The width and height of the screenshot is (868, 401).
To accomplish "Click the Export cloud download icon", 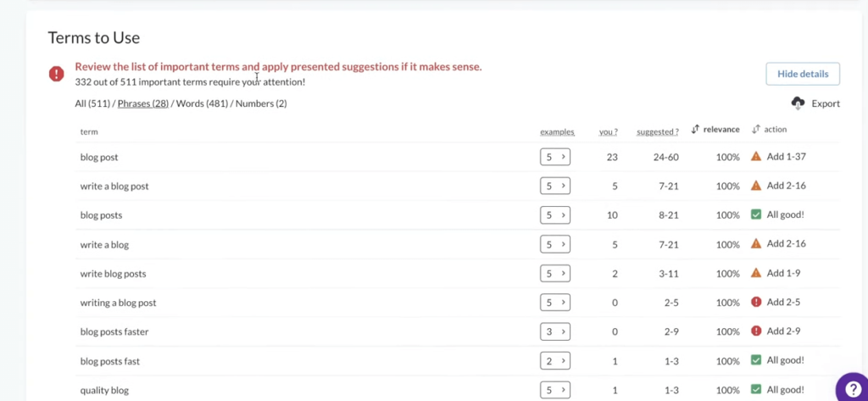I will click(798, 103).
